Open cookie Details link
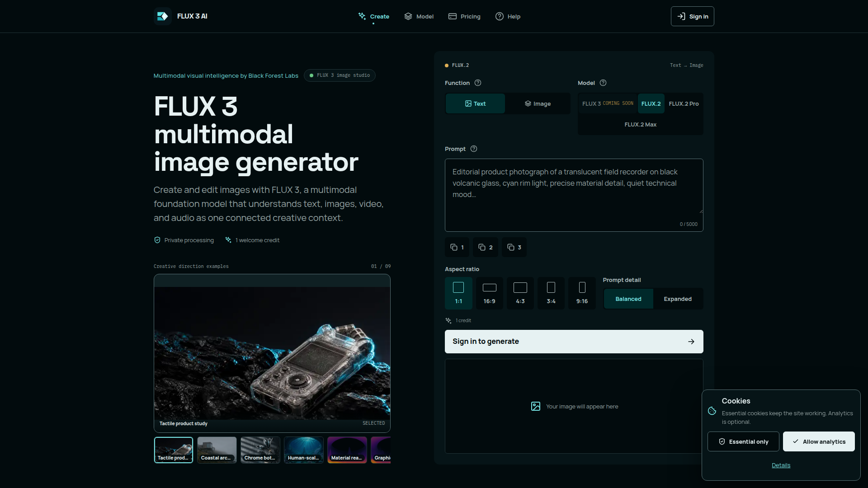 (x=781, y=465)
